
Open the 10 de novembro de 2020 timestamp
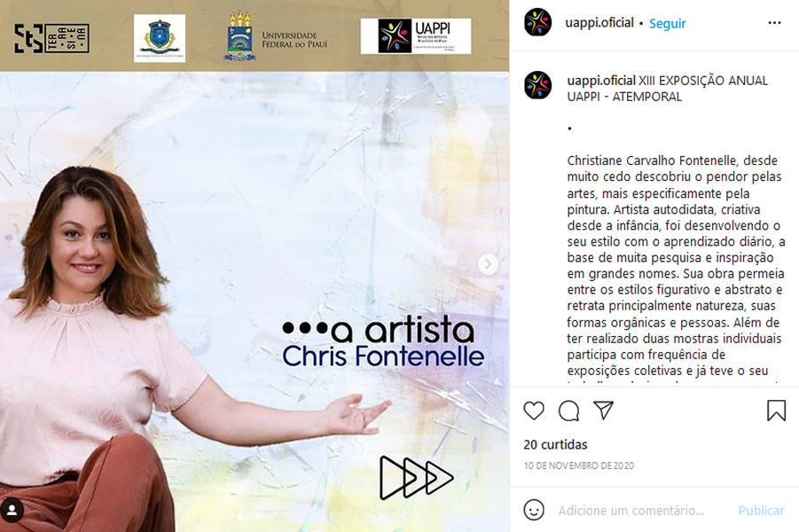tap(579, 465)
